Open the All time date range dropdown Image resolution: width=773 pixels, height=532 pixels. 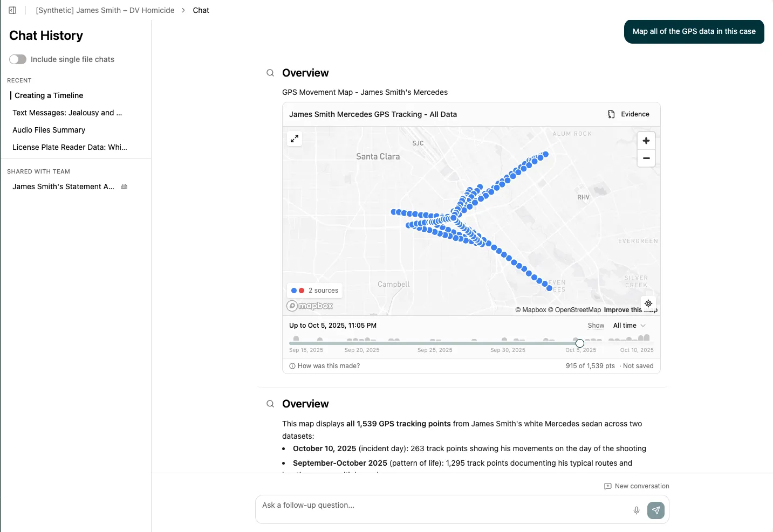tap(629, 325)
